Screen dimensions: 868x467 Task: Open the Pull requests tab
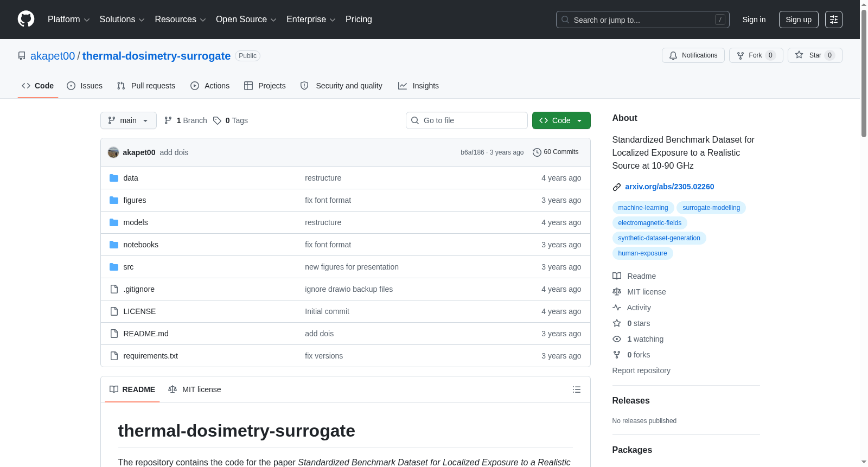pyautogui.click(x=146, y=86)
